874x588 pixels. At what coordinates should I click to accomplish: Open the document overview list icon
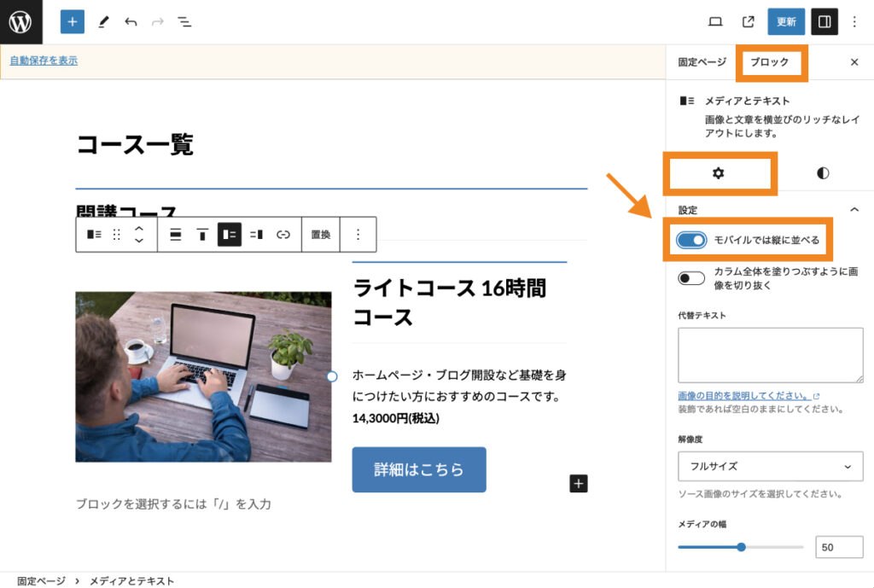(x=184, y=21)
